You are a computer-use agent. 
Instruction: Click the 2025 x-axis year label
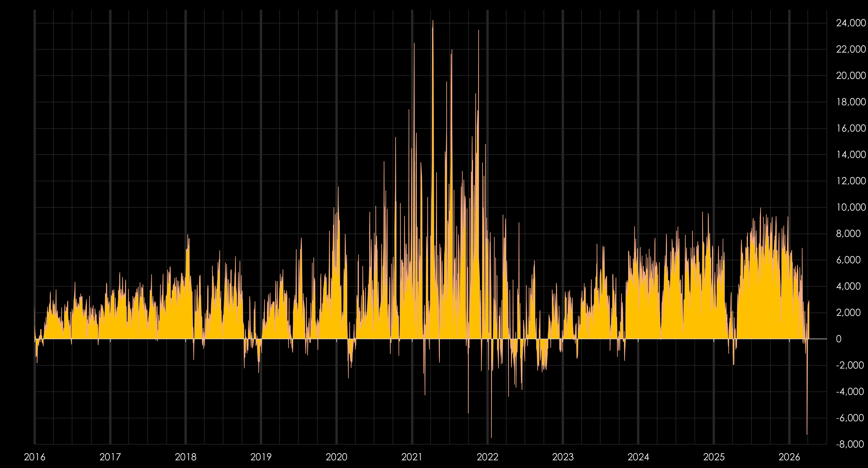(x=714, y=457)
